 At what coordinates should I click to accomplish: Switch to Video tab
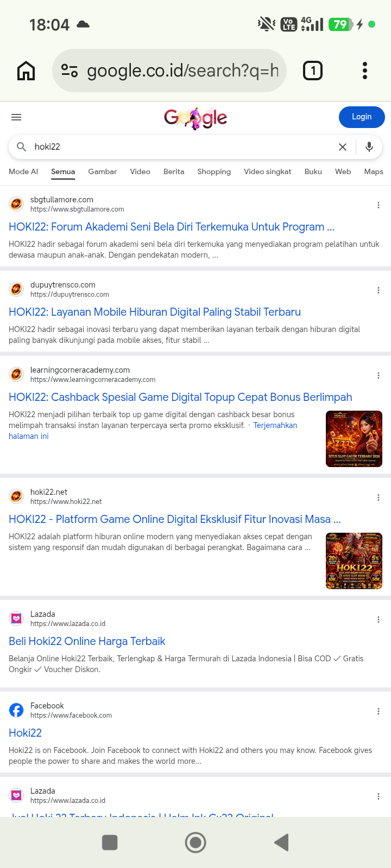point(140,171)
